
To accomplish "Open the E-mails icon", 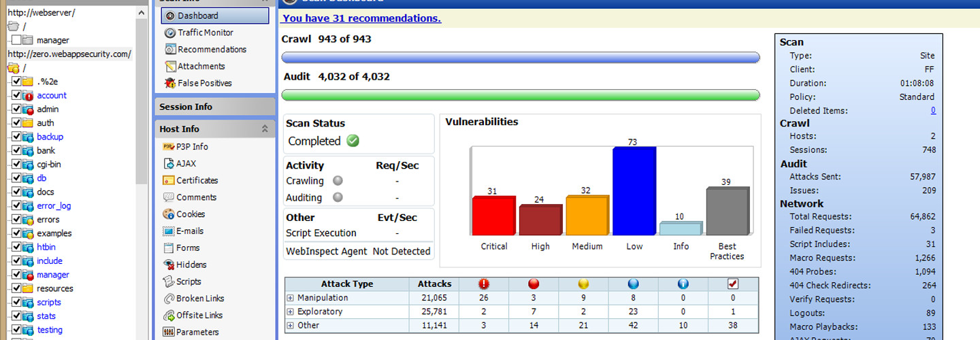I will pos(169,231).
